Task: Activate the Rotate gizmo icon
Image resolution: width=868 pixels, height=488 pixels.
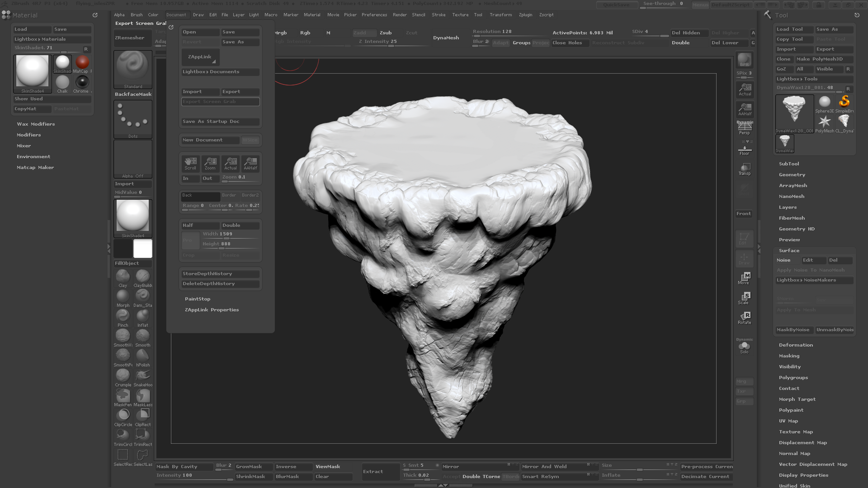Action: click(744, 318)
